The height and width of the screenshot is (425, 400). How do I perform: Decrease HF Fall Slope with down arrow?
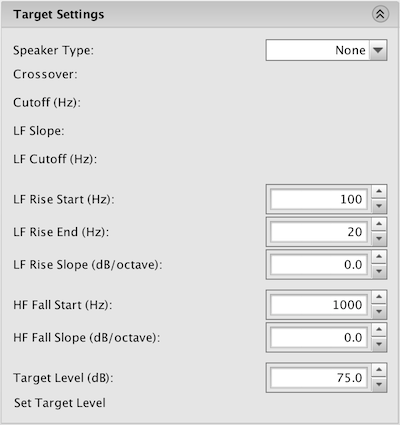click(379, 344)
